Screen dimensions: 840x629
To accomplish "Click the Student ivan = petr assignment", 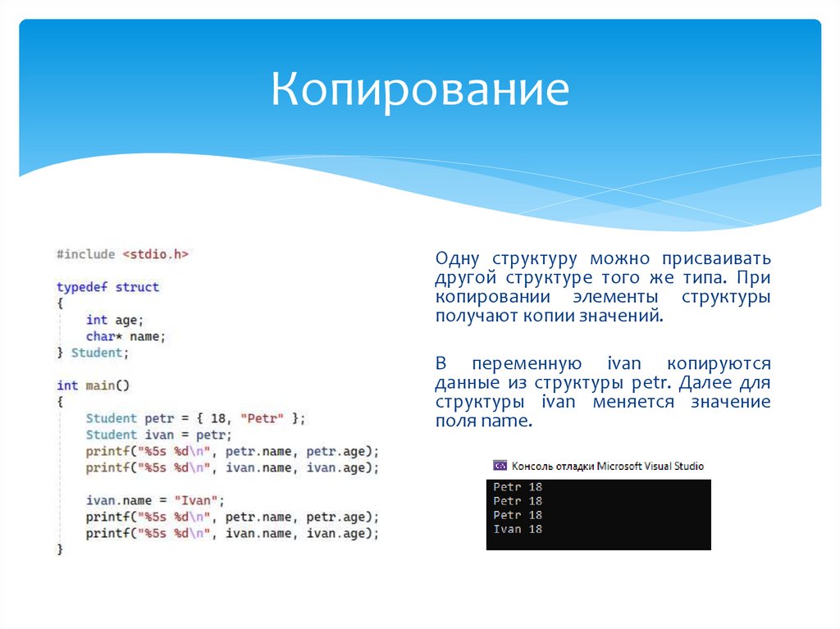I will point(157,434).
